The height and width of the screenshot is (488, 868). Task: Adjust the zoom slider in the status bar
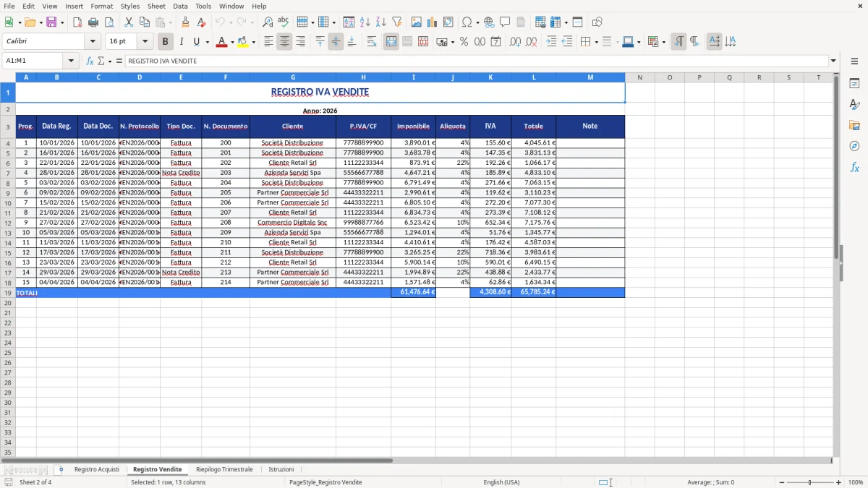point(808,482)
